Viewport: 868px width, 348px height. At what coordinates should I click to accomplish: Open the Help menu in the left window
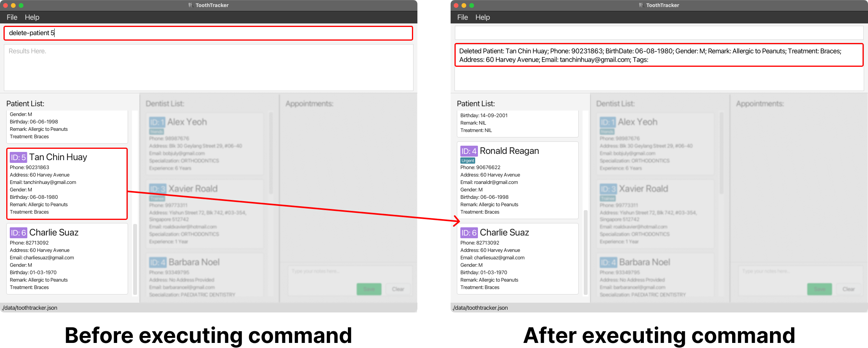point(32,17)
